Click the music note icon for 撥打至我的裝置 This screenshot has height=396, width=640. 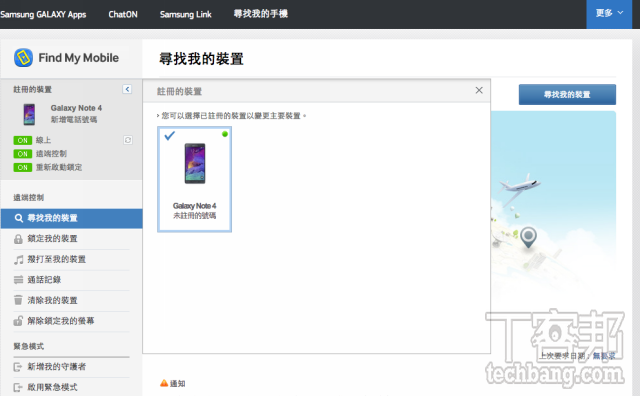[18, 260]
